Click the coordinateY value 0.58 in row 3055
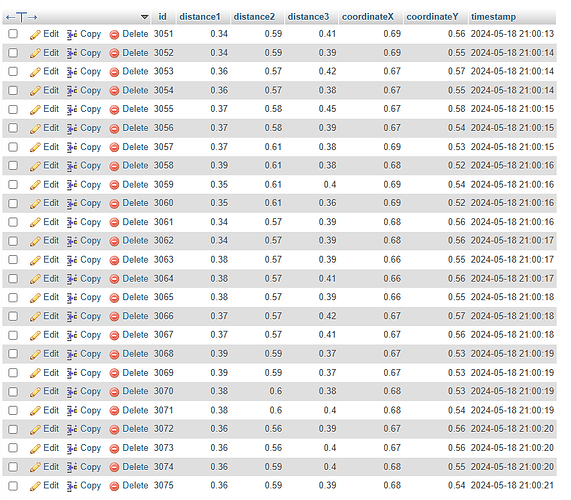The width and height of the screenshot is (571, 500). coord(457,109)
